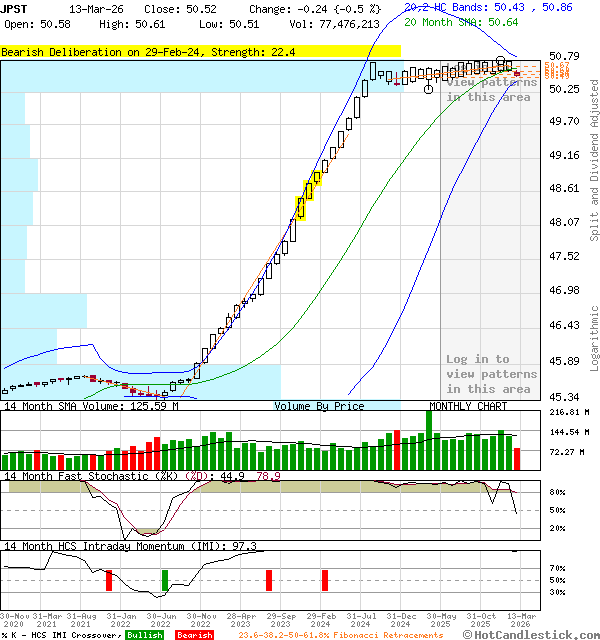Viewport: 600px width, 640px height.
Task: Click the green IMI crossover marker
Action: click(165, 580)
